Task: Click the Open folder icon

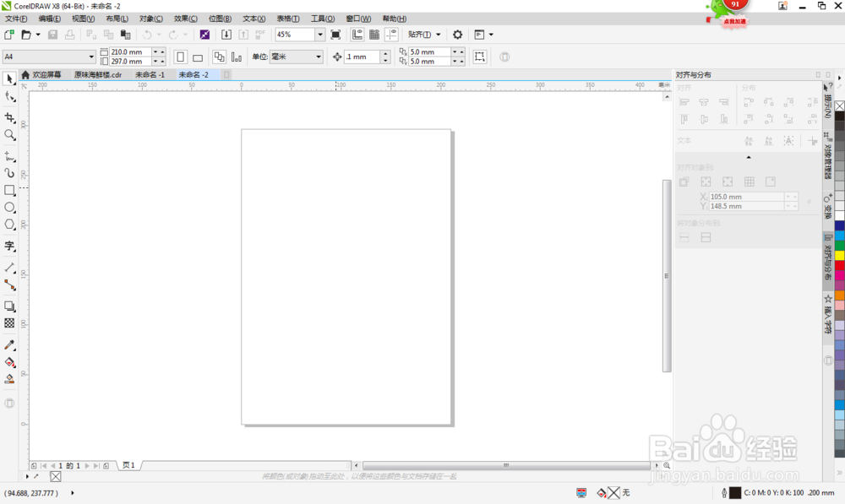Action: (26, 35)
